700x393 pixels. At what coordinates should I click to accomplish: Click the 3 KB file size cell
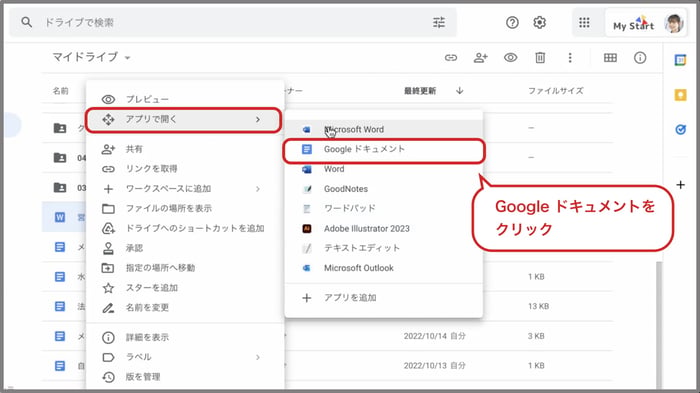[x=536, y=336]
